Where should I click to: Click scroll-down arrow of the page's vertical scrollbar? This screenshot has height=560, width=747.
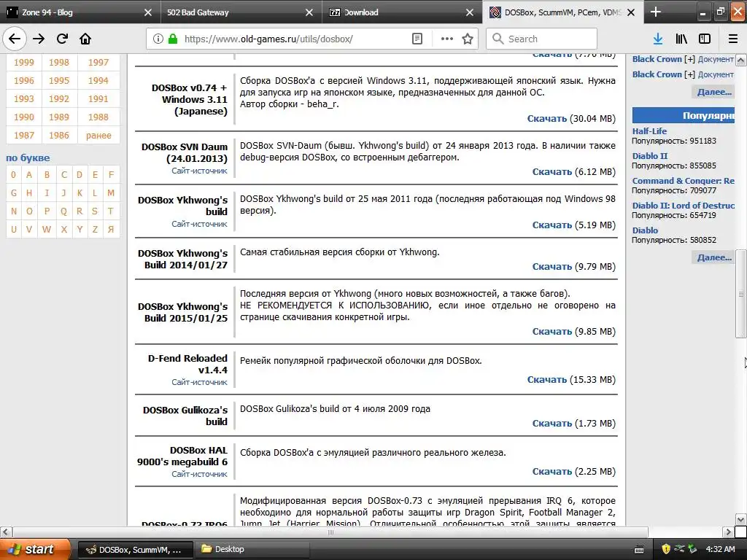coord(741,519)
